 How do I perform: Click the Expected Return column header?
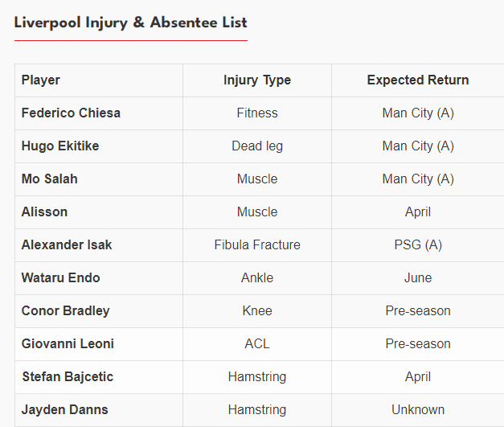coord(418,80)
